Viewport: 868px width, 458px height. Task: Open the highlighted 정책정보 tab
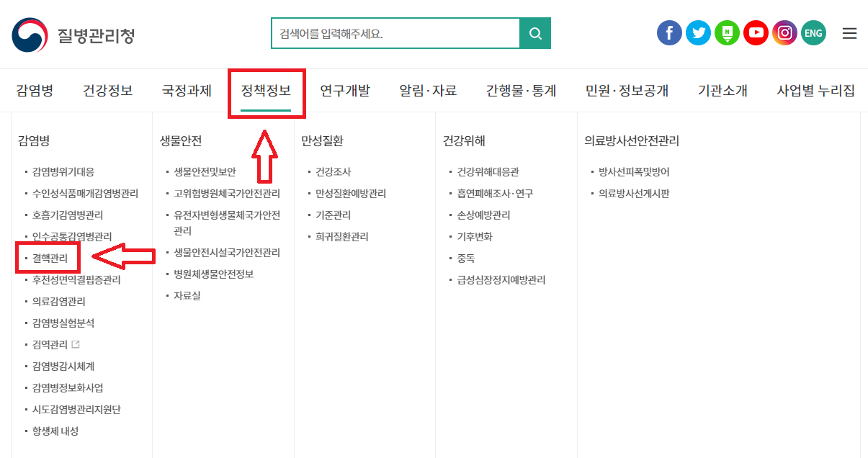(267, 90)
